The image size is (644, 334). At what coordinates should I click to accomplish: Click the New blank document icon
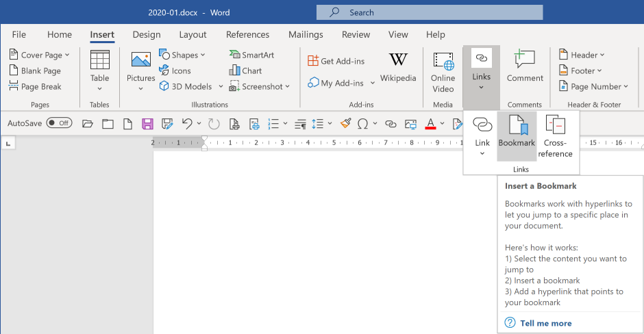pos(127,123)
